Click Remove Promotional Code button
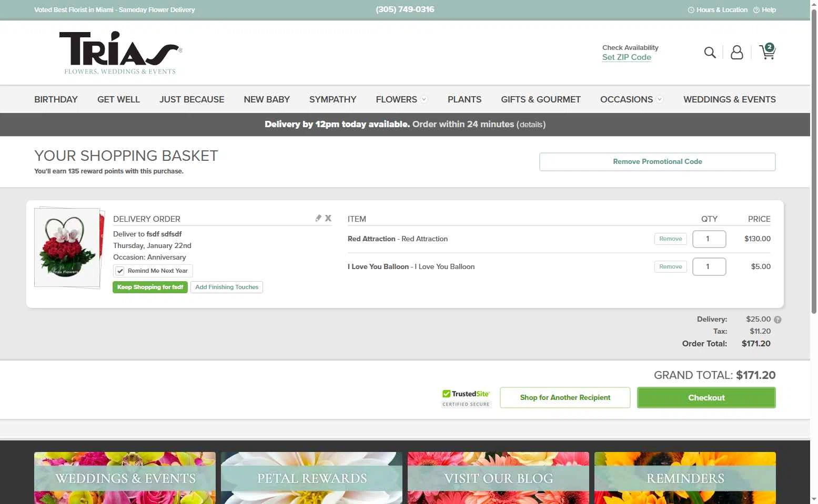Image resolution: width=818 pixels, height=504 pixels. 657,162
